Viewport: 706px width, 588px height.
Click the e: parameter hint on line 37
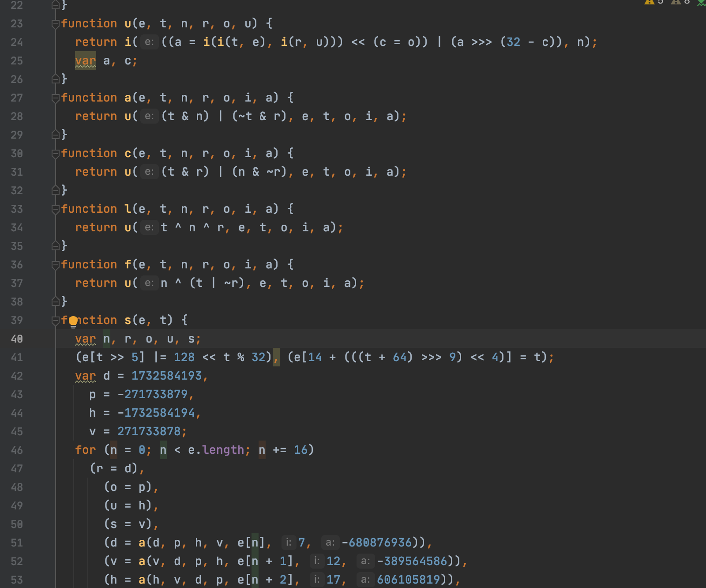pyautogui.click(x=150, y=283)
